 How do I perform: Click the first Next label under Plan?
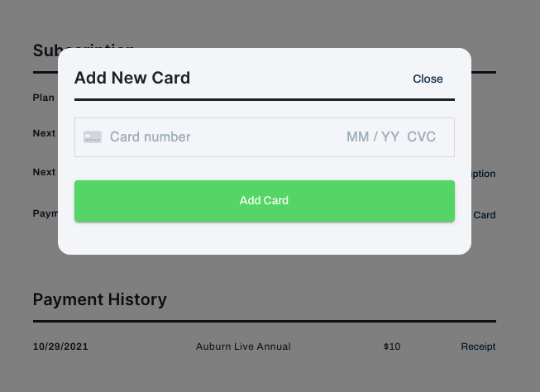44,133
